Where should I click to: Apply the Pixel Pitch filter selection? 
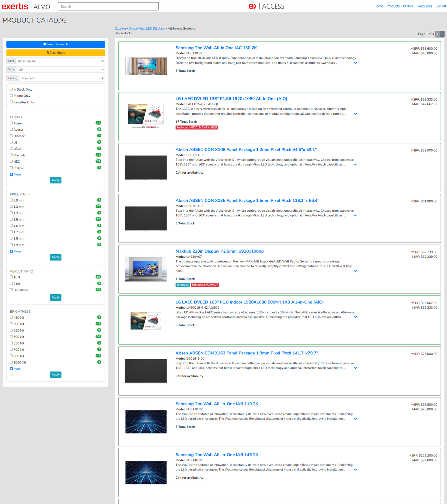tap(56, 257)
